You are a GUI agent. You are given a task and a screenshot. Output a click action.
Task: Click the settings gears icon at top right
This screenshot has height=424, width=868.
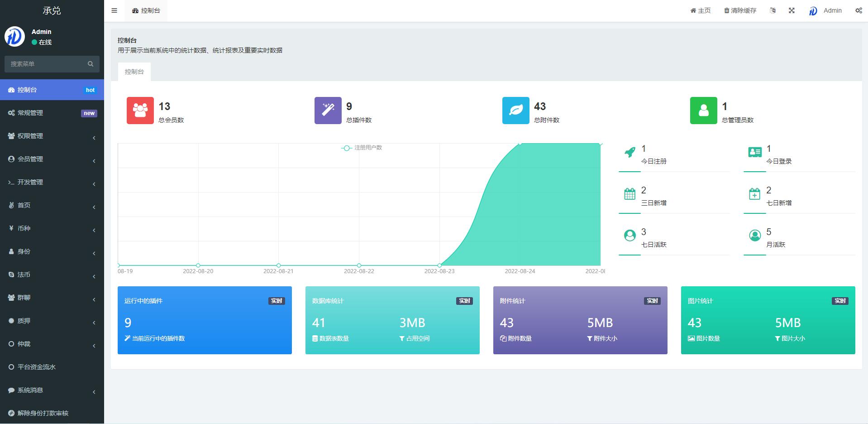click(x=858, y=10)
